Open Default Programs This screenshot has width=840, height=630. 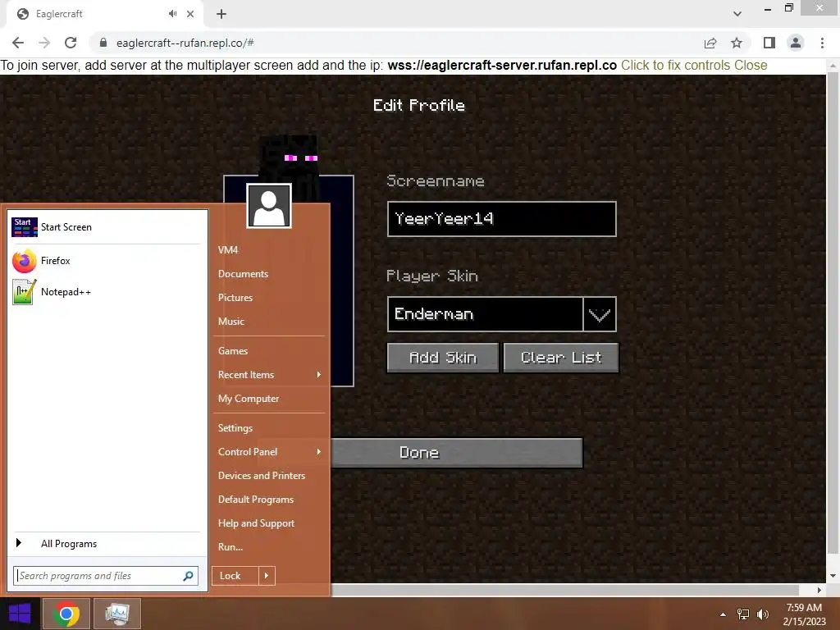tap(256, 500)
